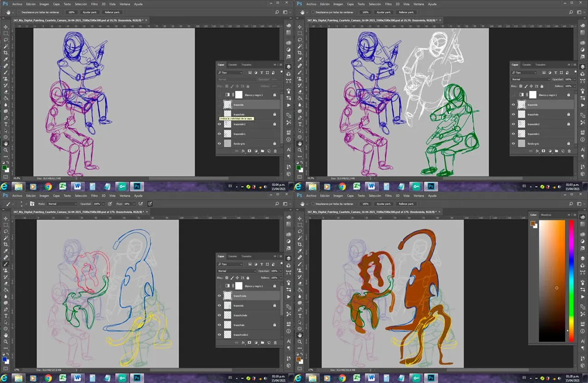The width and height of the screenshot is (588, 383).
Task: Hide the trazoviola layer in top-right window
Action: (513, 104)
